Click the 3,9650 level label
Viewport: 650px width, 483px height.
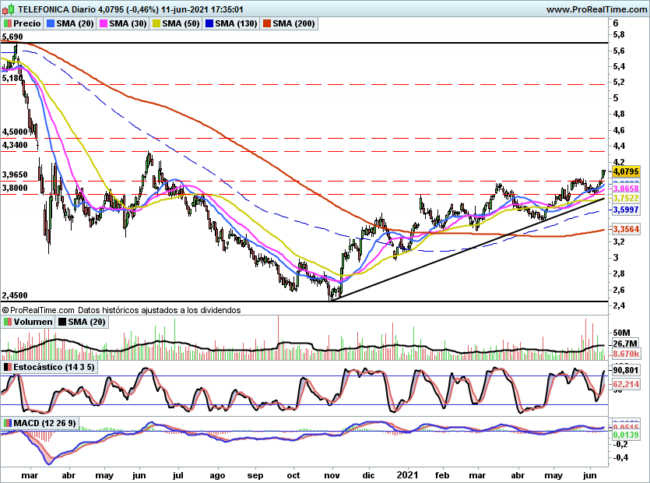point(15,175)
